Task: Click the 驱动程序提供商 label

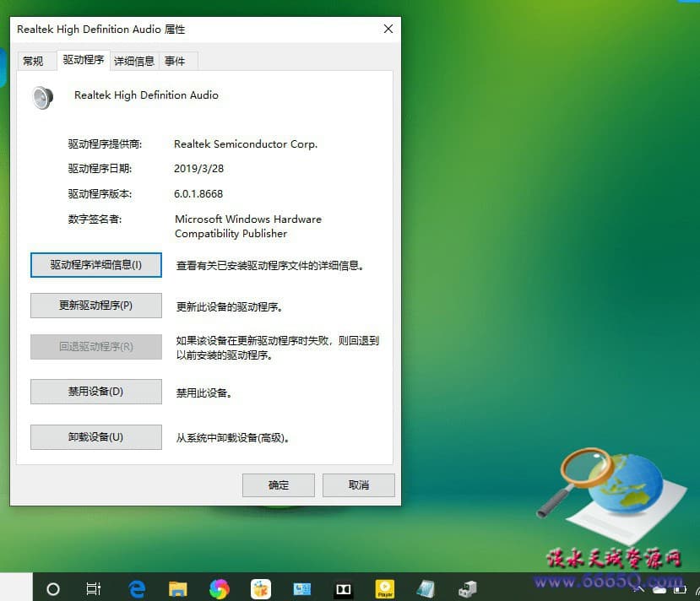Action: click(105, 144)
